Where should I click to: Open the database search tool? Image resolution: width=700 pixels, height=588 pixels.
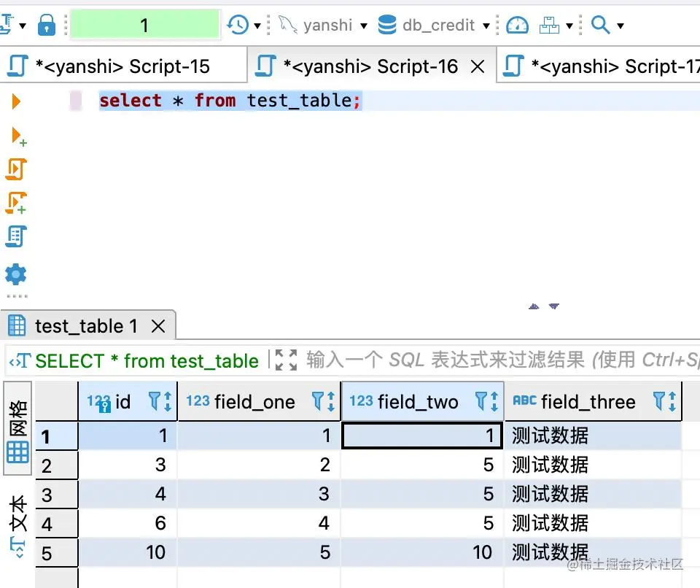[601, 24]
